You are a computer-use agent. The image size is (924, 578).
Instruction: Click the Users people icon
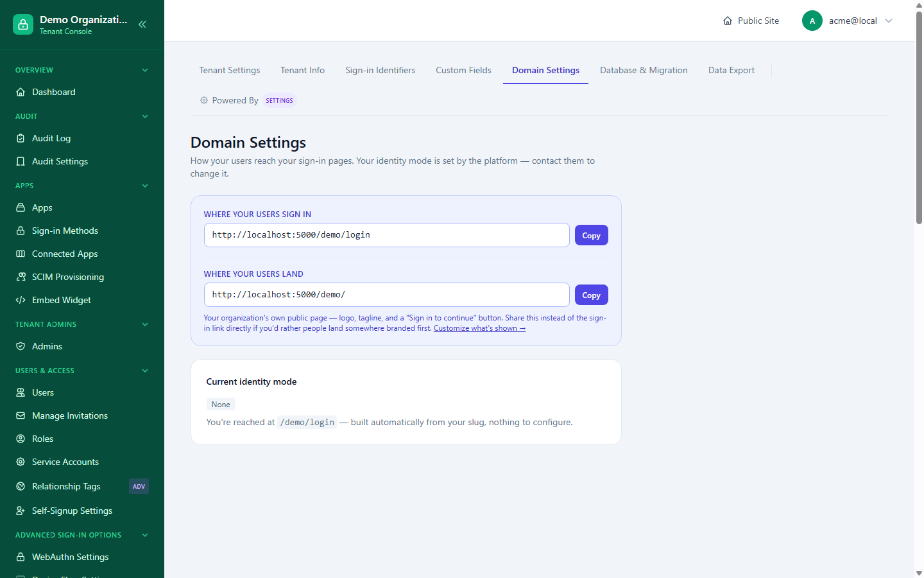21,392
